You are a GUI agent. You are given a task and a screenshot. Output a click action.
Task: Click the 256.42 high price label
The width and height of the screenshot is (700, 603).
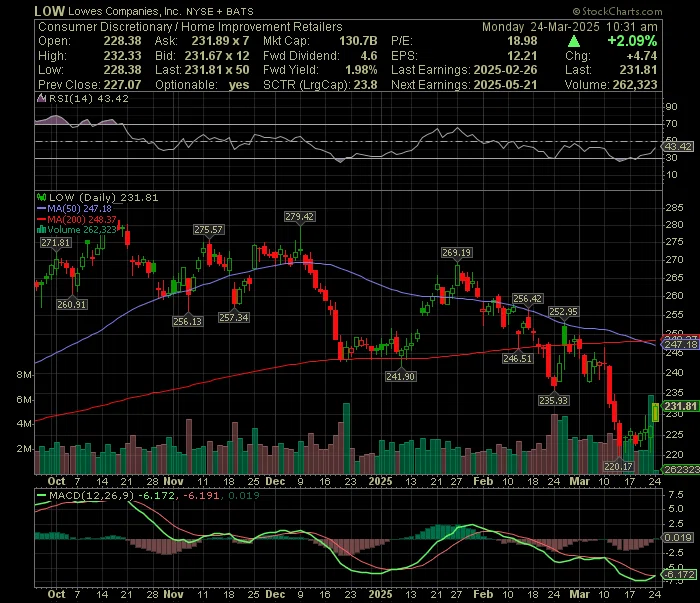(527, 299)
